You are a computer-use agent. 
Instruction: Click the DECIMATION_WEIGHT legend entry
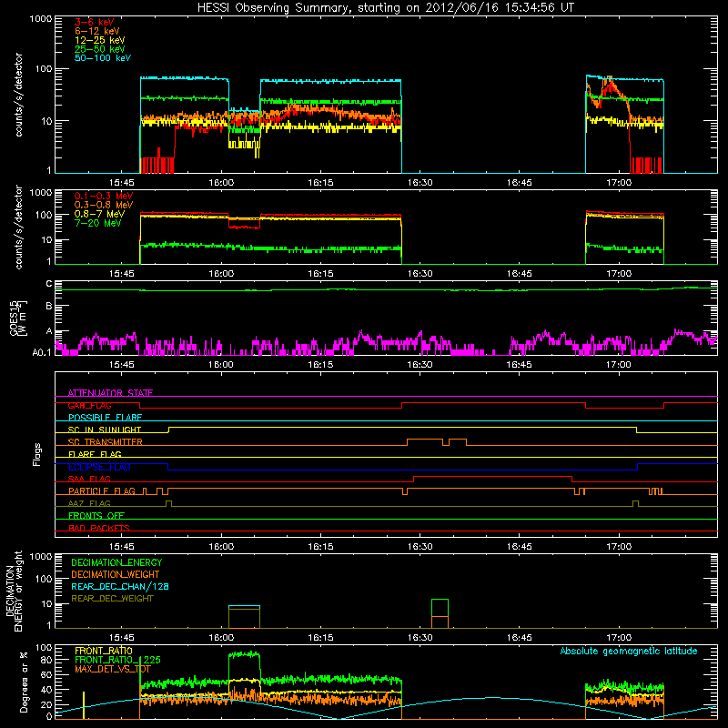[x=116, y=574]
